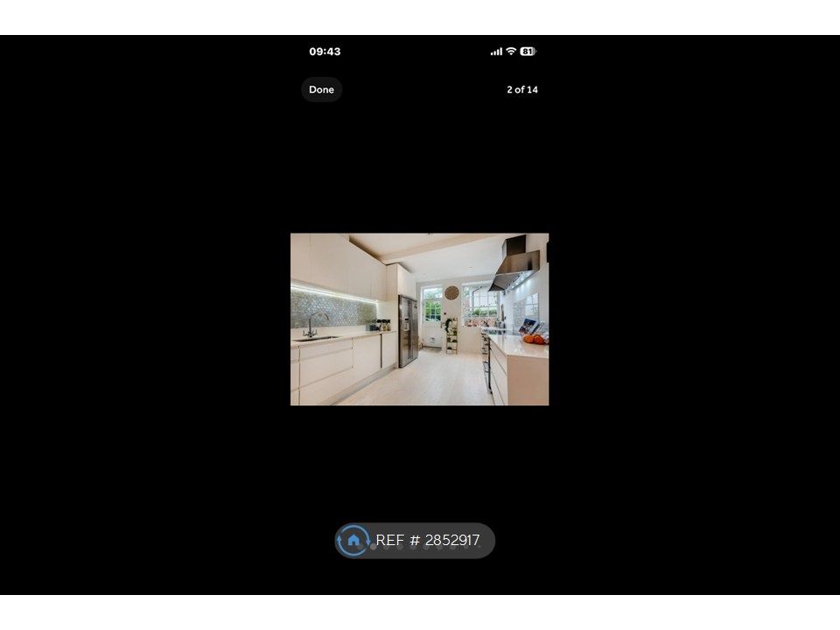This screenshot has width=840, height=630.
Task: Click the plant shelf by the door
Action: tap(451, 337)
